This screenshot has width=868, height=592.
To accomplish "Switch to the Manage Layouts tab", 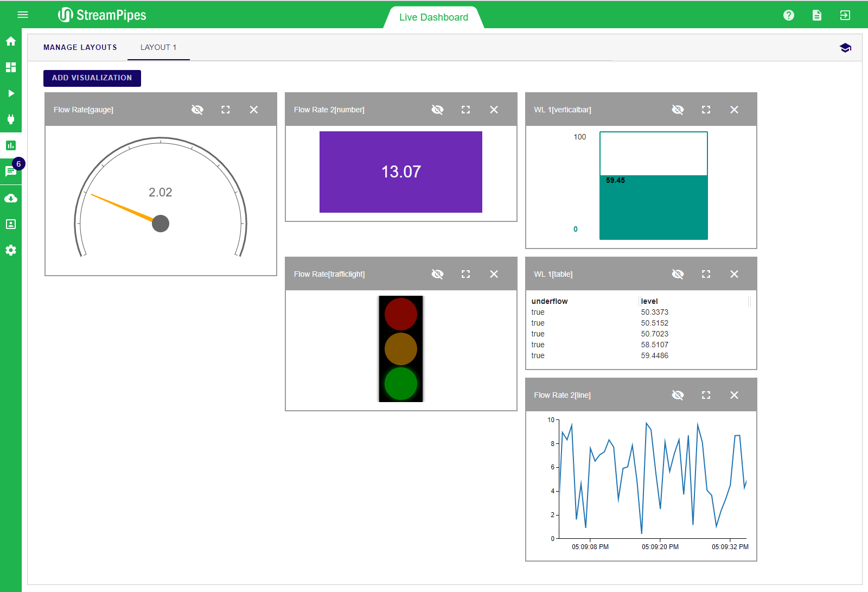I will coord(80,47).
